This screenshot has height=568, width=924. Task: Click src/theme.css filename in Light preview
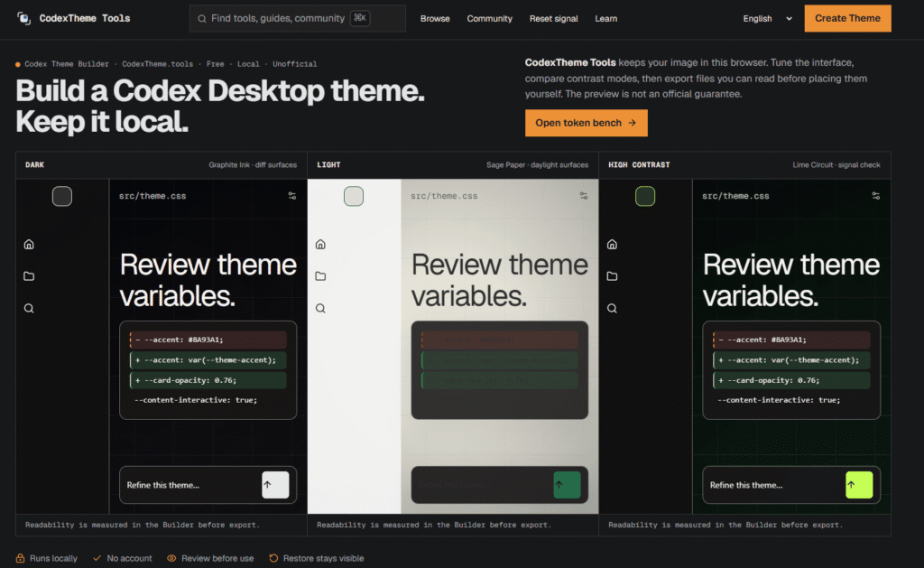click(444, 196)
